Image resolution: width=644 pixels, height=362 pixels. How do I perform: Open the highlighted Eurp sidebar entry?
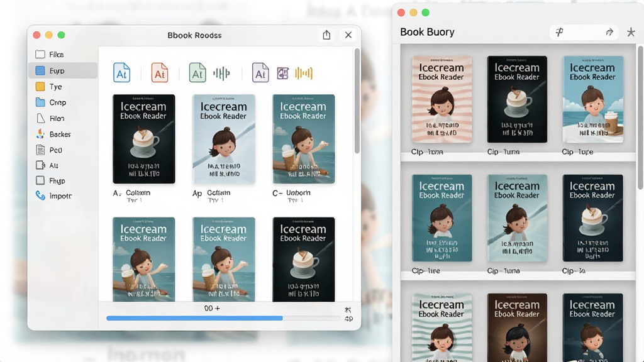coord(62,70)
